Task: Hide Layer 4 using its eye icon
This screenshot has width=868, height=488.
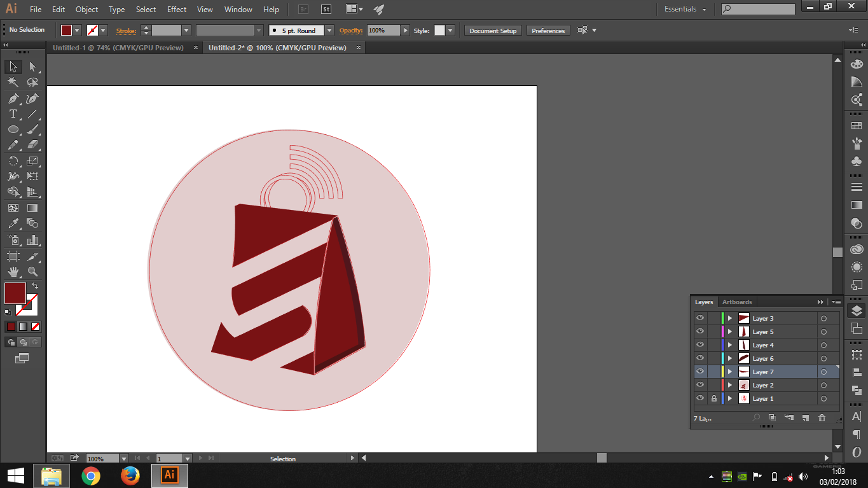Action: (700, 345)
